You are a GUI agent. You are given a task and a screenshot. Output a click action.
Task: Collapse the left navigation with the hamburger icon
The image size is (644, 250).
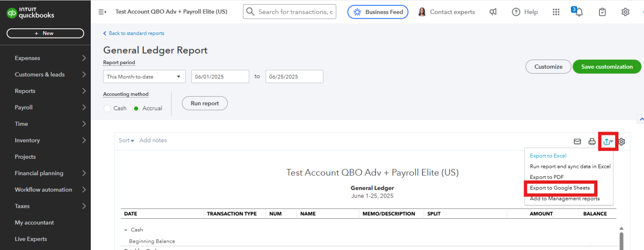point(102,12)
